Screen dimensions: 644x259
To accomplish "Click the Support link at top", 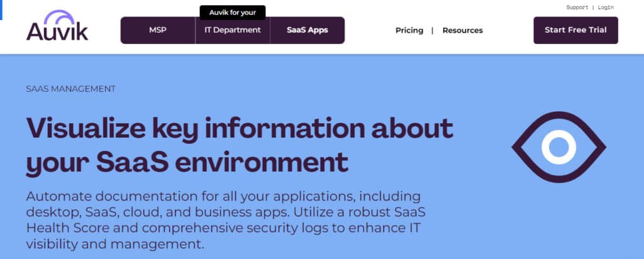I will [577, 8].
